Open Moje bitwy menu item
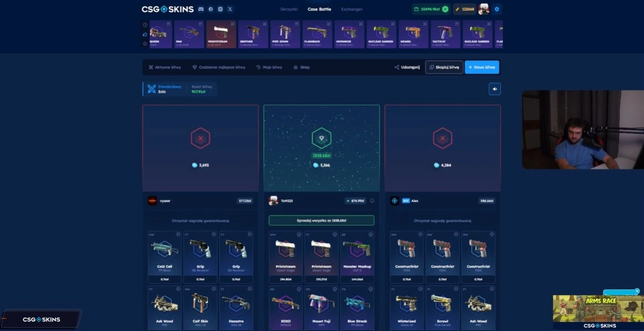Screen dimensions: 644x331 269,68
